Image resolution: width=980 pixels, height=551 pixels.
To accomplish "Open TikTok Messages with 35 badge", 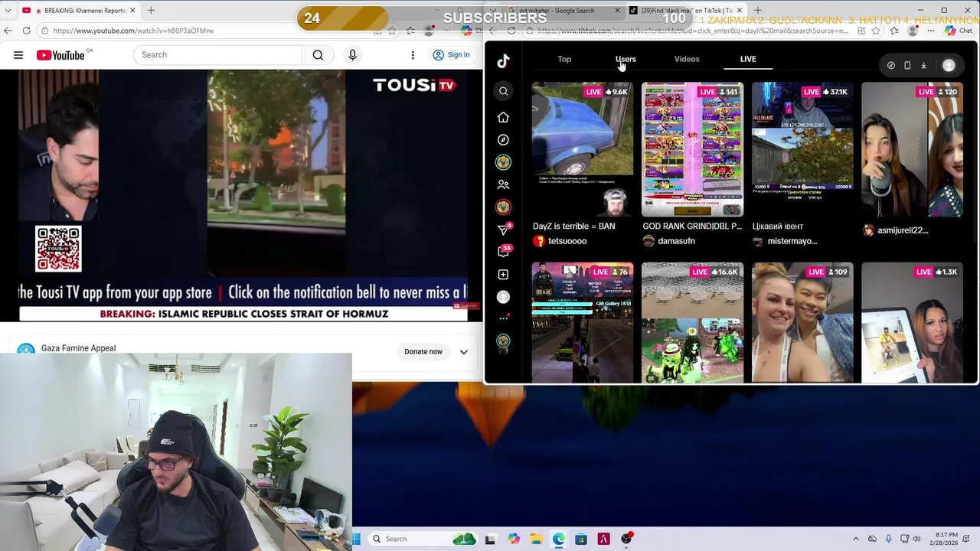I will point(503,252).
